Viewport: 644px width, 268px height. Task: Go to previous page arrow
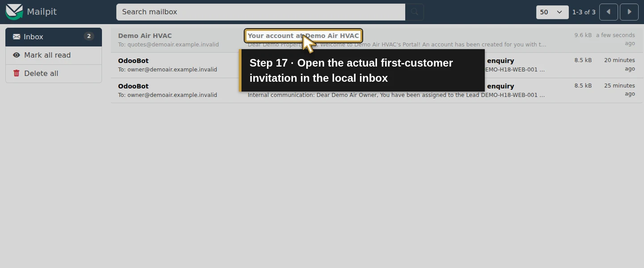coord(609,12)
